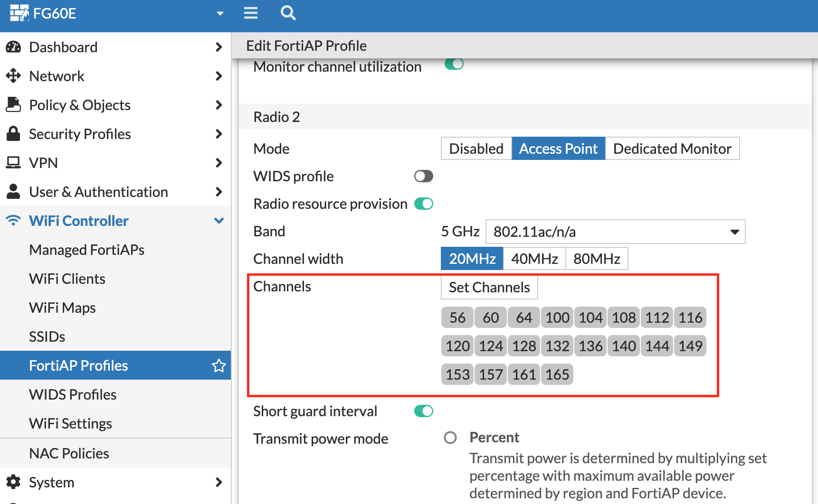Click the Dashboard gauge icon

click(14, 47)
